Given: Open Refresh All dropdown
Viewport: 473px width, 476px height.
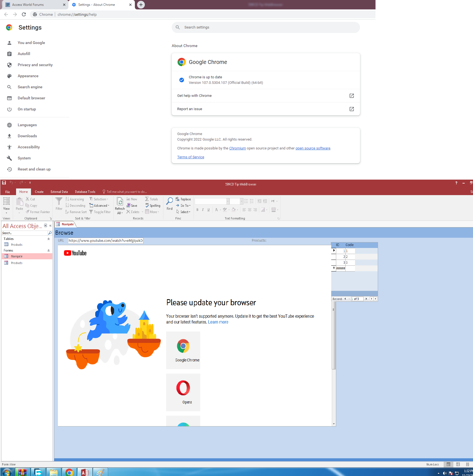Looking at the screenshot, I should 120,211.
